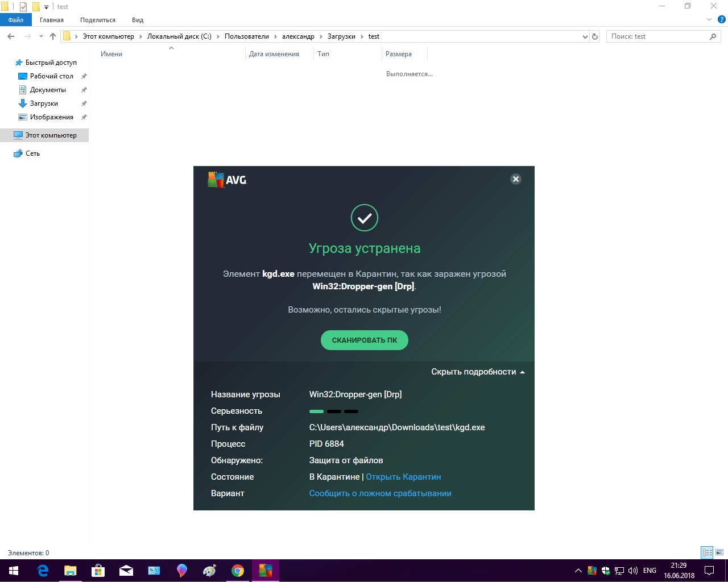This screenshot has height=582, width=728.
Task: Navigate to Загрузки breadcrumb in address bar
Action: click(341, 36)
